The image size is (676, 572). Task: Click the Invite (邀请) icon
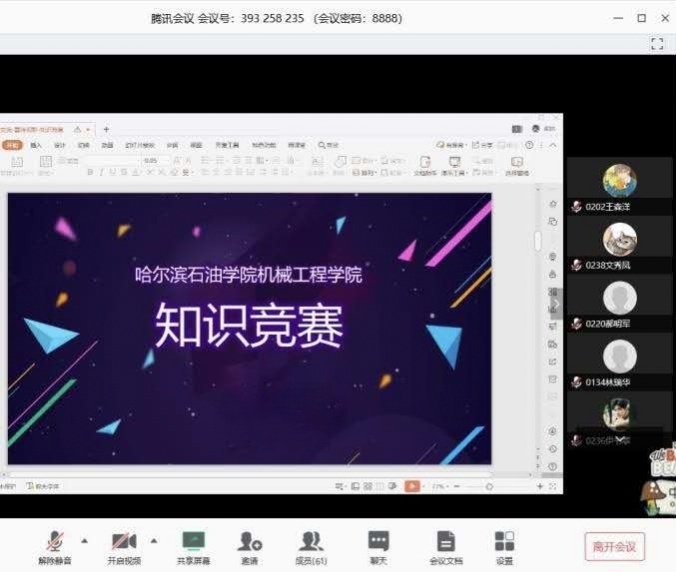(250, 543)
